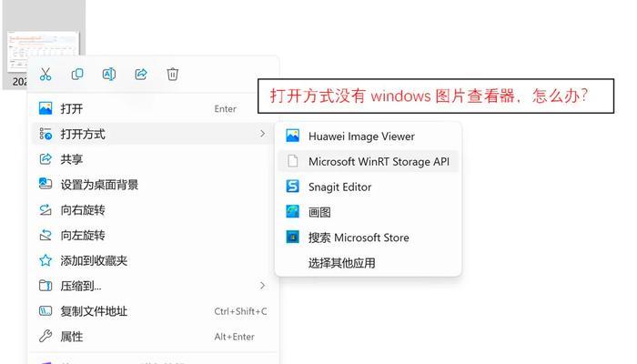637x364 pixels.
Task: Click the Microsoft Store icon
Action: click(x=292, y=237)
